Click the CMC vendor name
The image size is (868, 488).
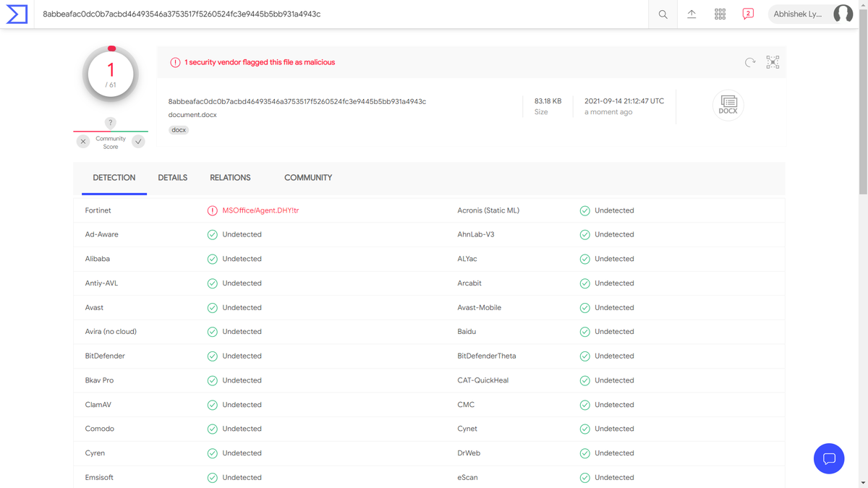[466, 405]
